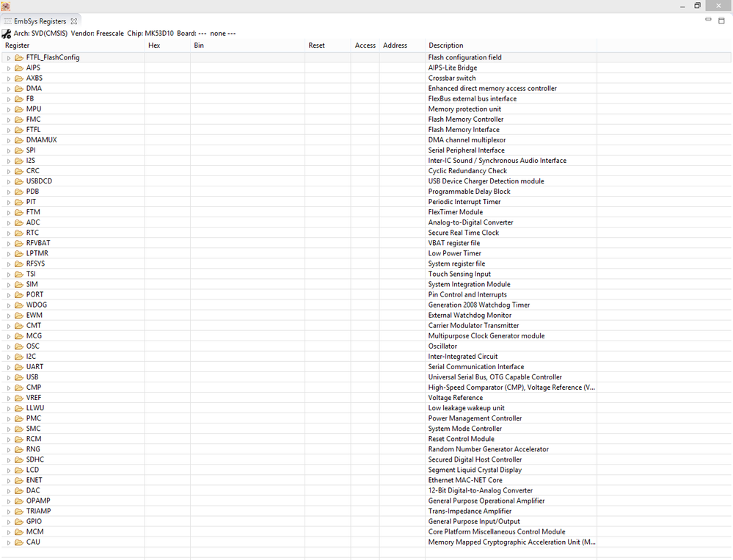Viewport: 733px width, 560px height.
Task: Expand the RFVBAT register group
Action: click(8, 244)
